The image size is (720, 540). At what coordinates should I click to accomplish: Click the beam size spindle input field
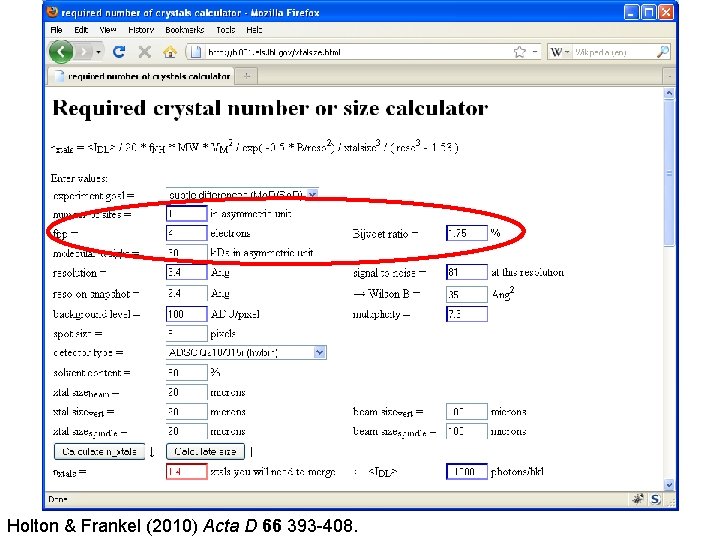pyautogui.click(x=467, y=431)
